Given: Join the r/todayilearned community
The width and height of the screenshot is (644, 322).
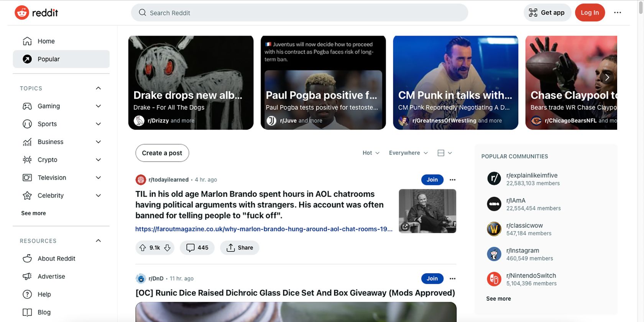Looking at the screenshot, I should point(432,180).
